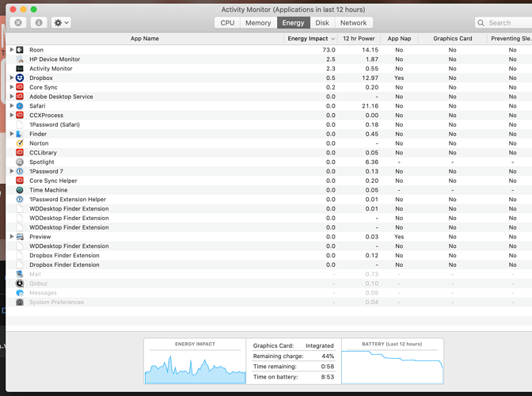Click the Spotlight magnifier icon
This screenshot has width=532, height=396.
20,162
